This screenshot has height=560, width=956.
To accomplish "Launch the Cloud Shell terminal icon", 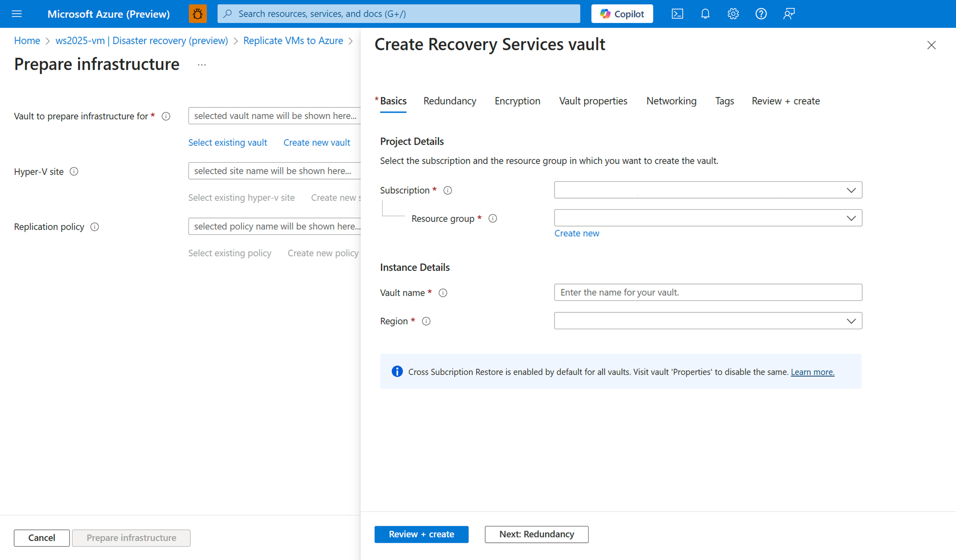I will [677, 14].
